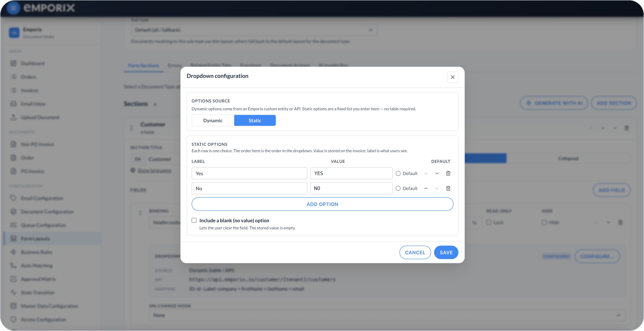The width and height of the screenshot is (644, 331).
Task: Open Form Layouts in sidebar
Action: 52,239
